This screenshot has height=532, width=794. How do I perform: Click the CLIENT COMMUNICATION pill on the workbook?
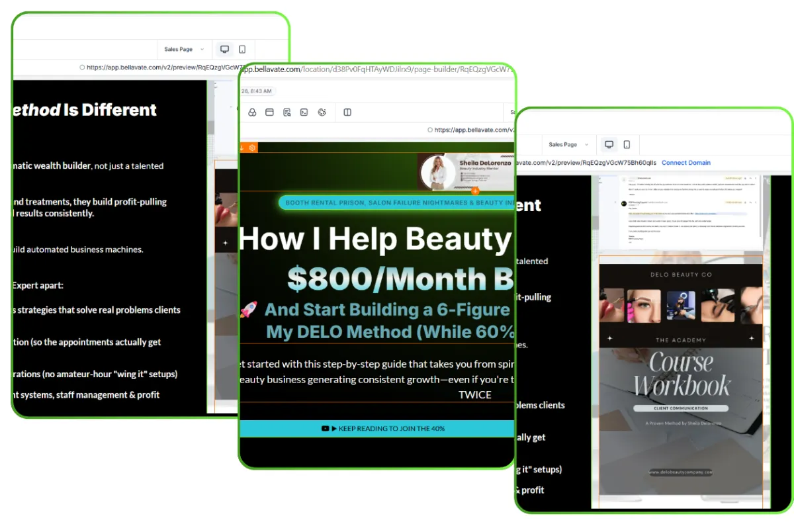(681, 408)
